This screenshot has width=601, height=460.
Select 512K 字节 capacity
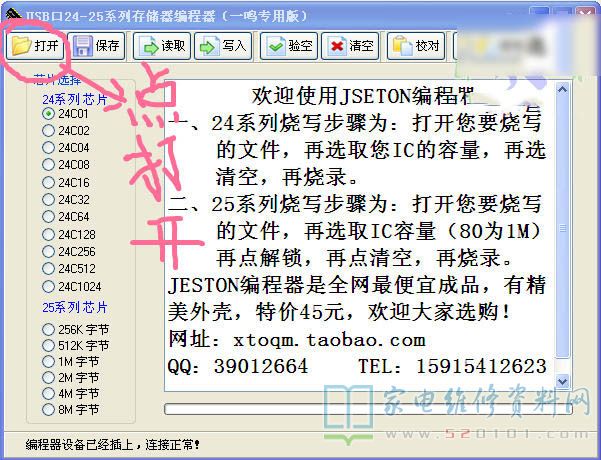(x=48, y=345)
